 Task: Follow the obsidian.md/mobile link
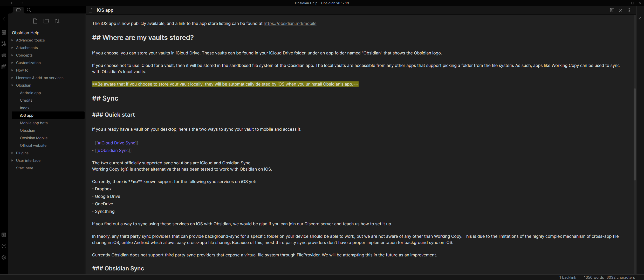coord(290,23)
